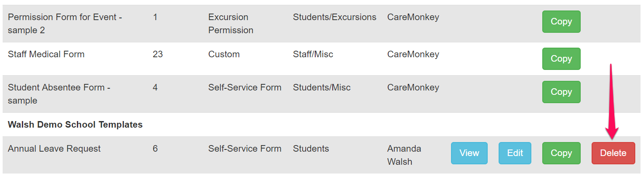Select the Student Absentee Form name
Viewport: 644px width, 177px height.
(x=59, y=94)
